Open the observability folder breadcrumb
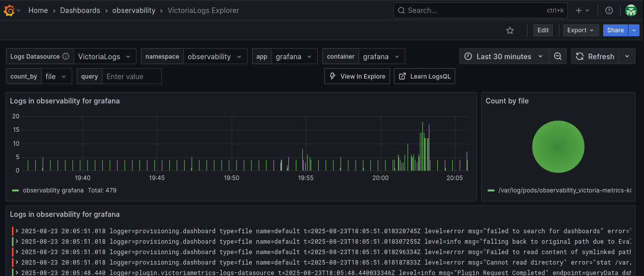The image size is (644, 276). 134,10
